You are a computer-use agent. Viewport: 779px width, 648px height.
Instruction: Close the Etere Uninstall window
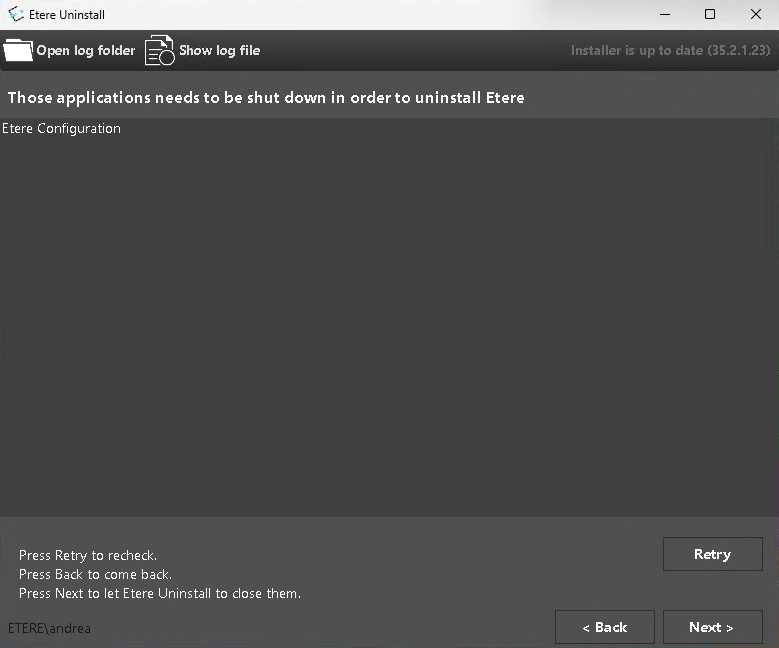click(755, 14)
